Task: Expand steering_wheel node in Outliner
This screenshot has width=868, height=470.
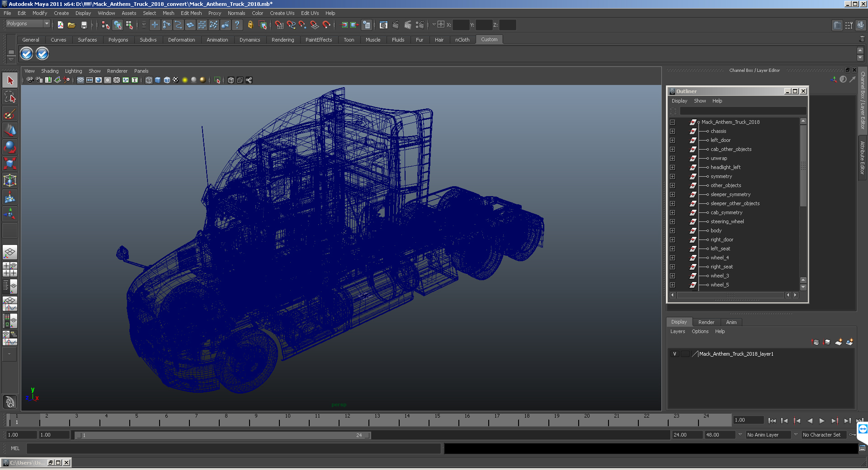Action: click(x=673, y=221)
